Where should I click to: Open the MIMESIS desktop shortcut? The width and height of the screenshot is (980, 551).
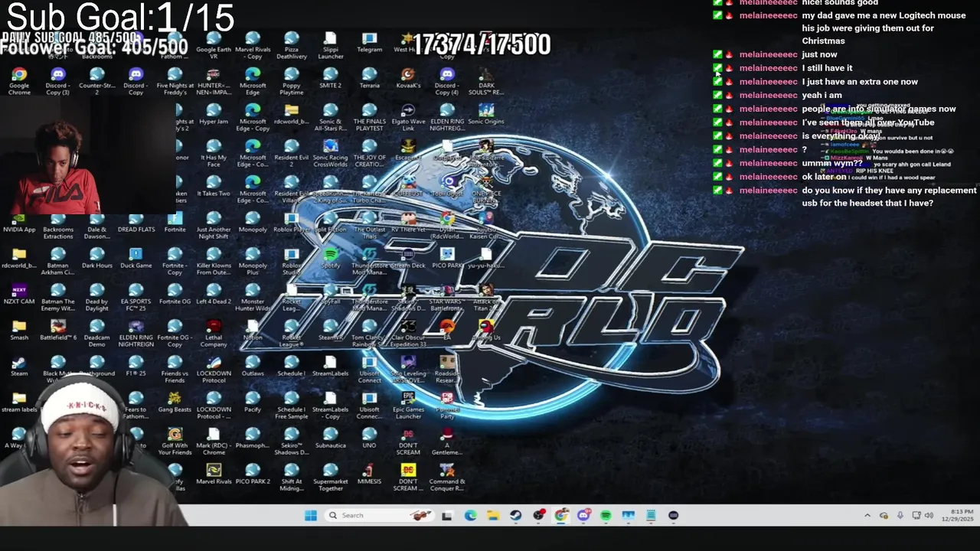coord(370,473)
